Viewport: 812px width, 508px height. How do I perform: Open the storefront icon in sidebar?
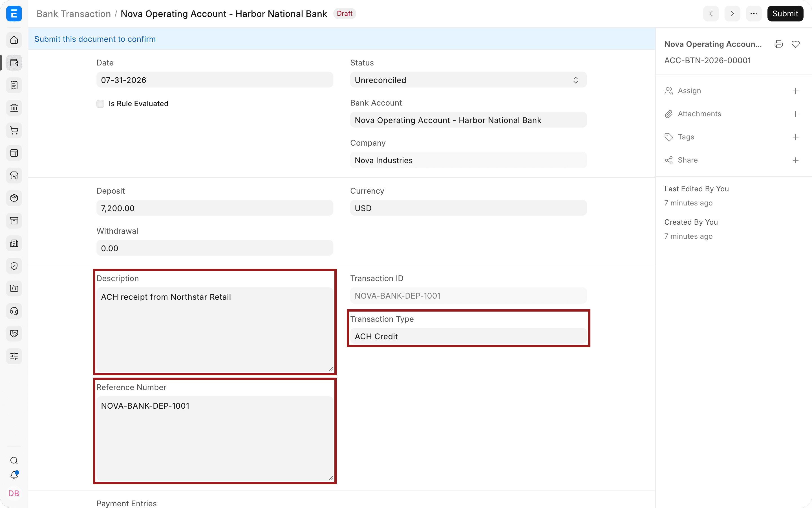14,175
